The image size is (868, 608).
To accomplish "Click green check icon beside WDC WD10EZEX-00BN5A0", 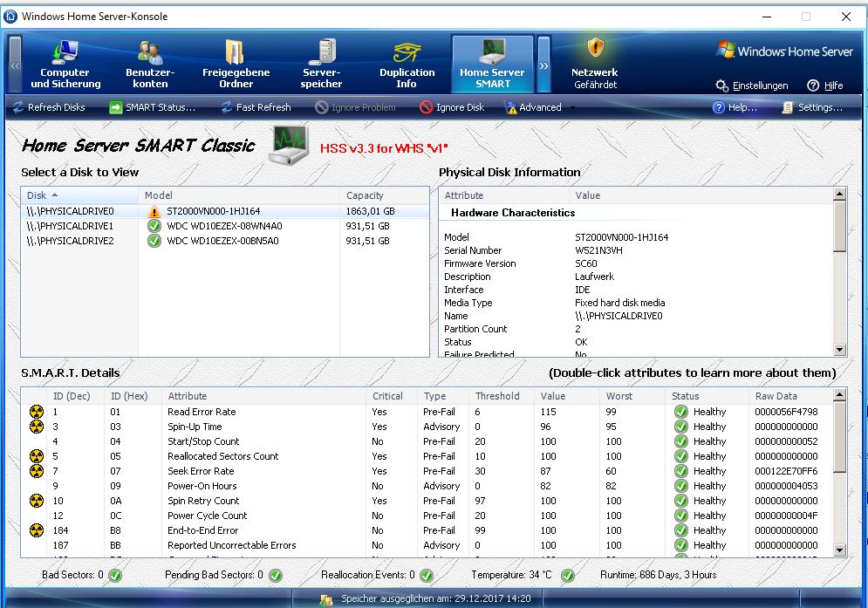I will [154, 241].
